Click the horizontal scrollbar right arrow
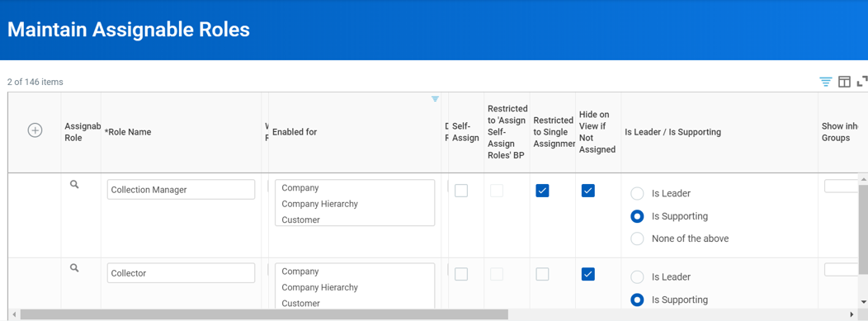The image size is (868, 321). [x=852, y=314]
